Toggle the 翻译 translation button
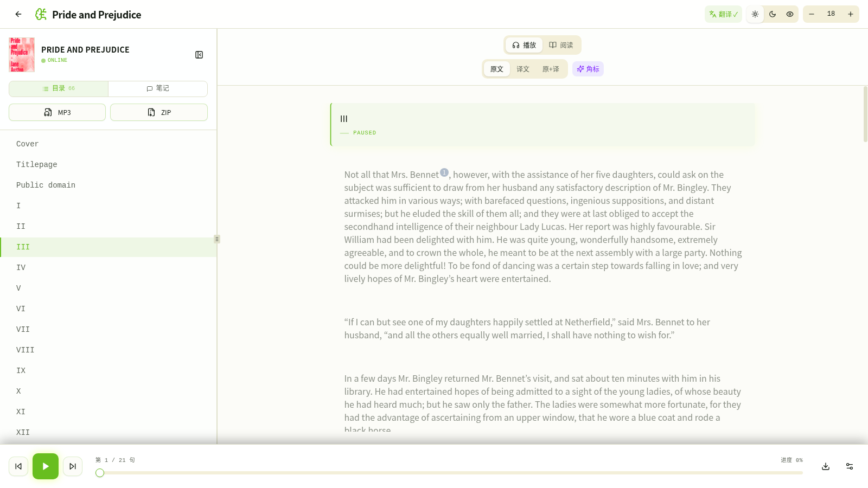 (x=723, y=14)
